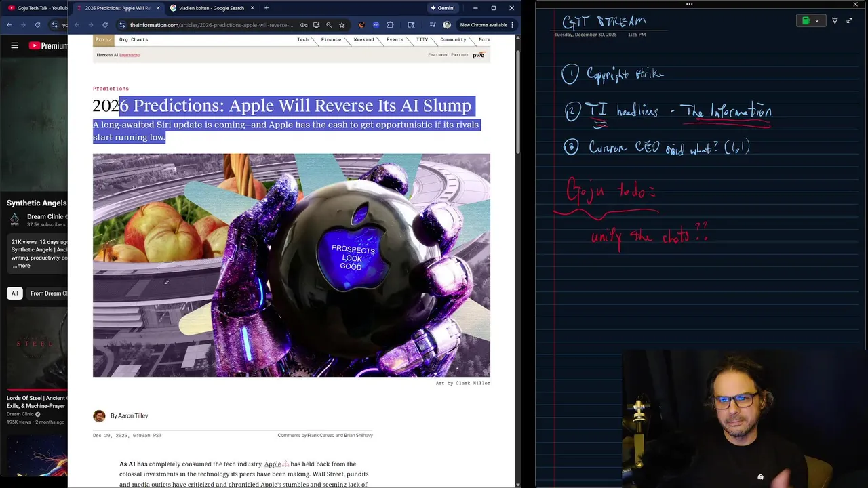The height and width of the screenshot is (488, 868).
Task: Click the article page vertical scrollbar
Action: 517,102
